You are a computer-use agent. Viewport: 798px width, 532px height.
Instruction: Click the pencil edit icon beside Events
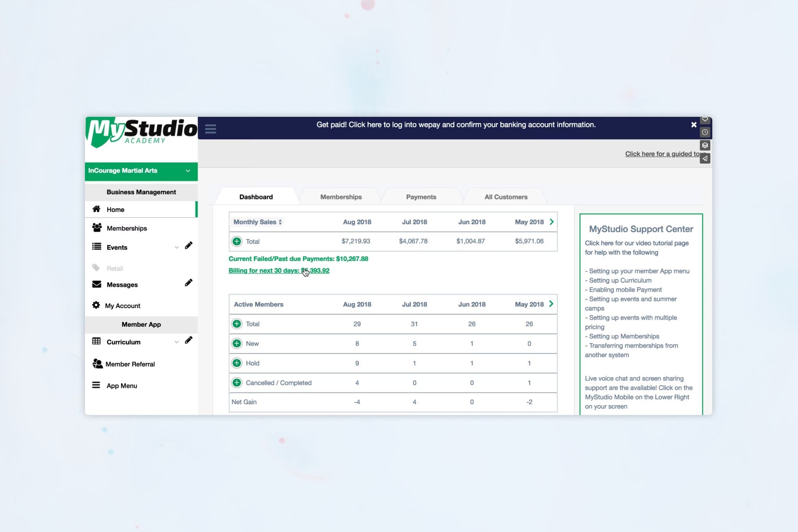click(189, 245)
